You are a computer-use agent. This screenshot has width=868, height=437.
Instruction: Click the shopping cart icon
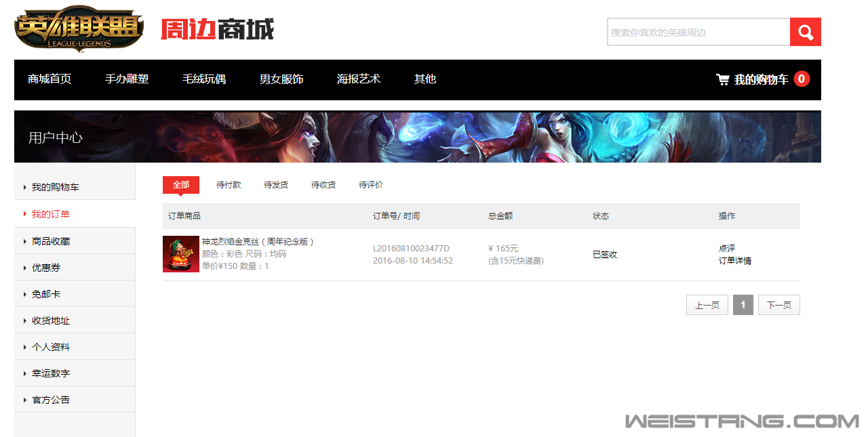tap(723, 79)
